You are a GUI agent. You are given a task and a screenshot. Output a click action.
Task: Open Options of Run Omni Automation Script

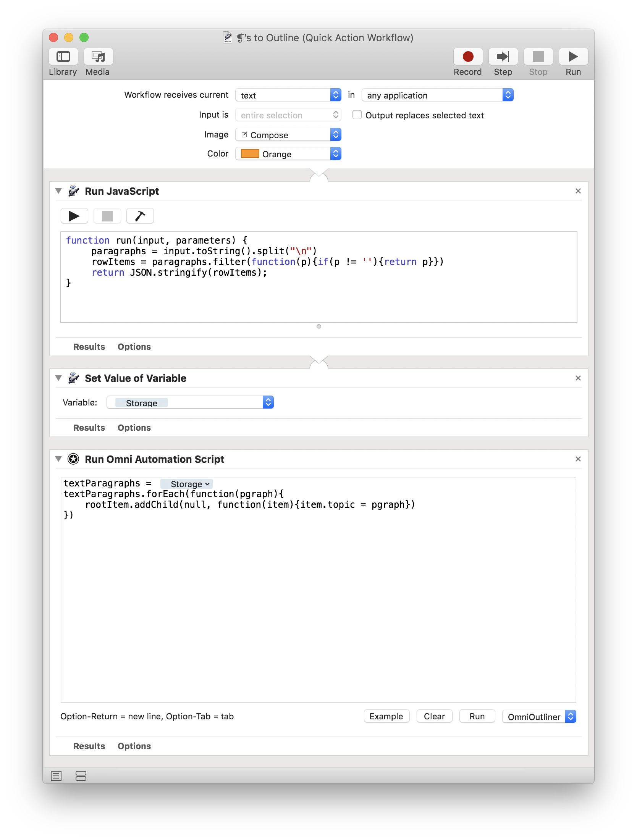coord(134,746)
